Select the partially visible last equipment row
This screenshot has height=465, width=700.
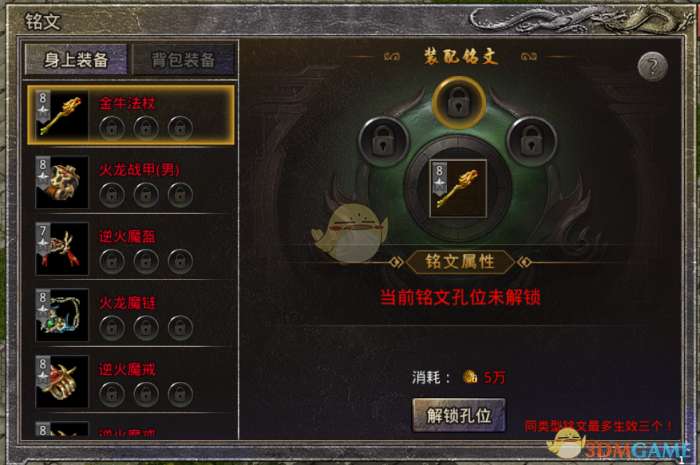[x=130, y=429]
